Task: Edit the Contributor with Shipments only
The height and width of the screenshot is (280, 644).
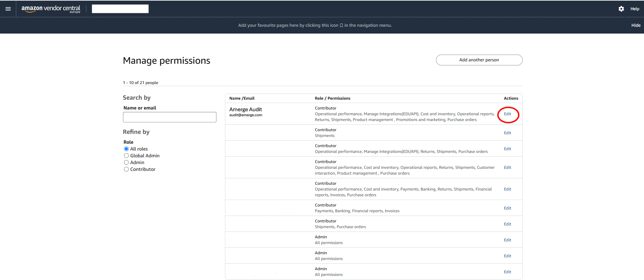Action: click(507, 133)
